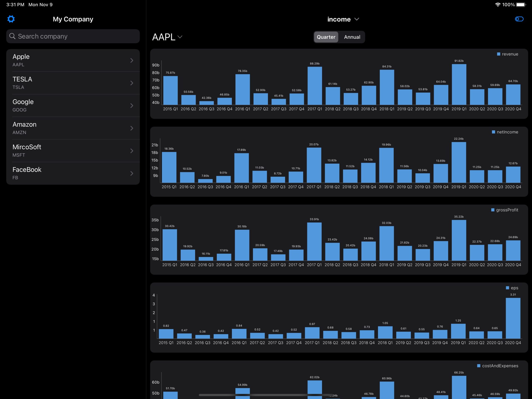Select the MircoSoft MSFT list item
532x399 pixels.
click(73, 151)
